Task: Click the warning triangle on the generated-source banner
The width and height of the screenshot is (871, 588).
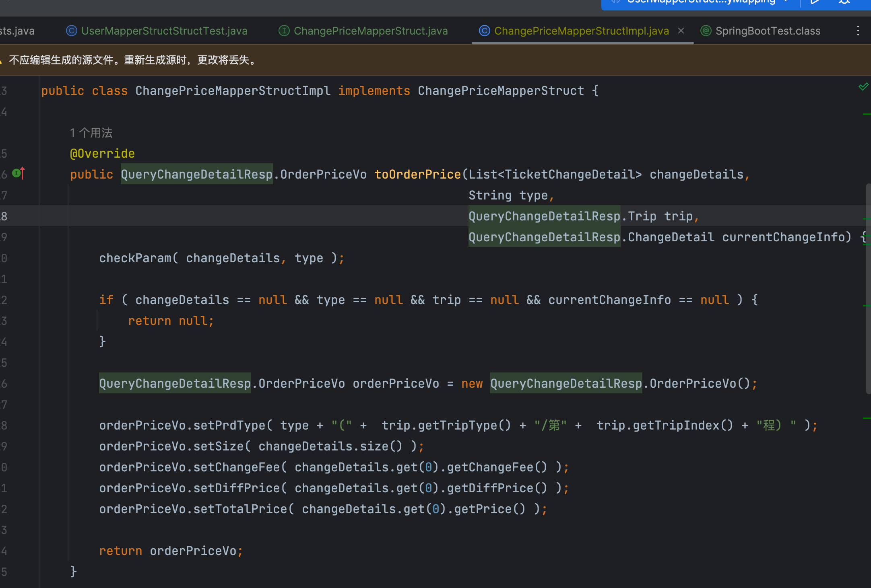Action: (1, 60)
